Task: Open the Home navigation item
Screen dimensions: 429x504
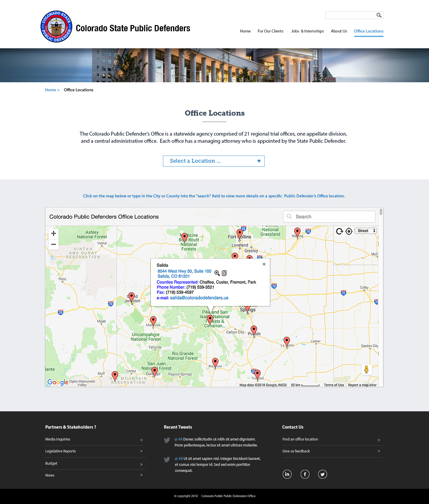Action: (245, 31)
